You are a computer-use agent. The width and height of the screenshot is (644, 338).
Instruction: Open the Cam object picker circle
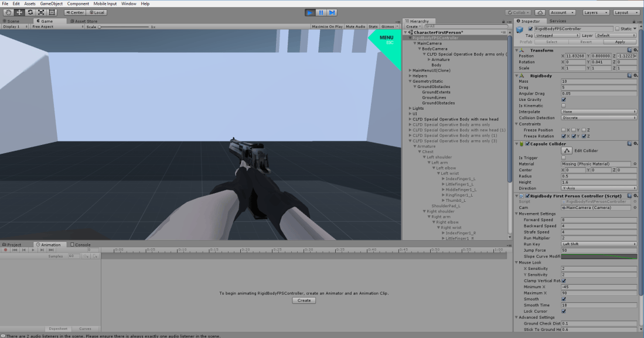[x=635, y=208]
